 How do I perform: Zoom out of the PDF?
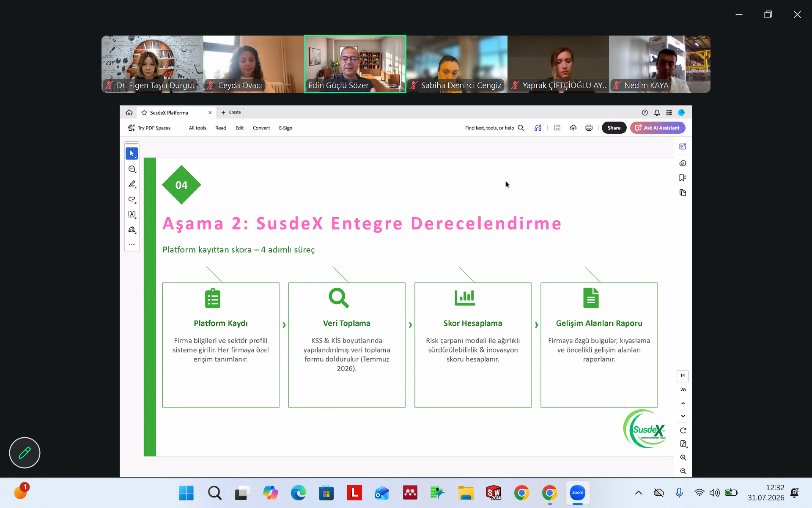[683, 471]
